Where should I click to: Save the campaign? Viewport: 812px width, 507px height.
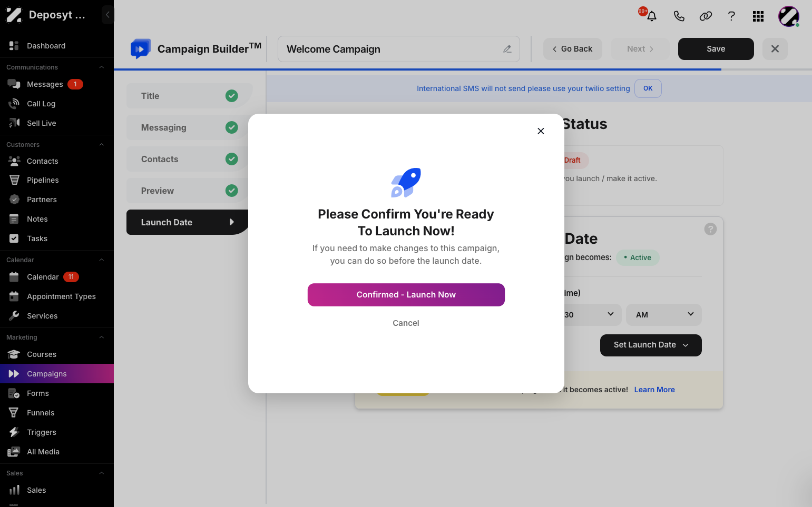716,49
